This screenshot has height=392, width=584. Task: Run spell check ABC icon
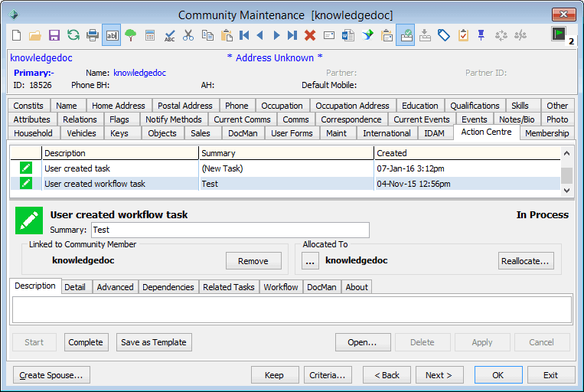(x=169, y=35)
